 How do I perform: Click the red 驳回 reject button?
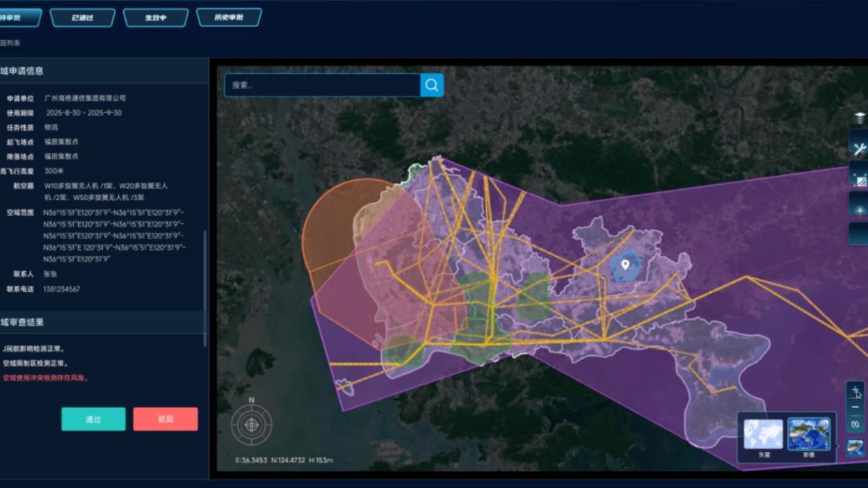(166, 419)
